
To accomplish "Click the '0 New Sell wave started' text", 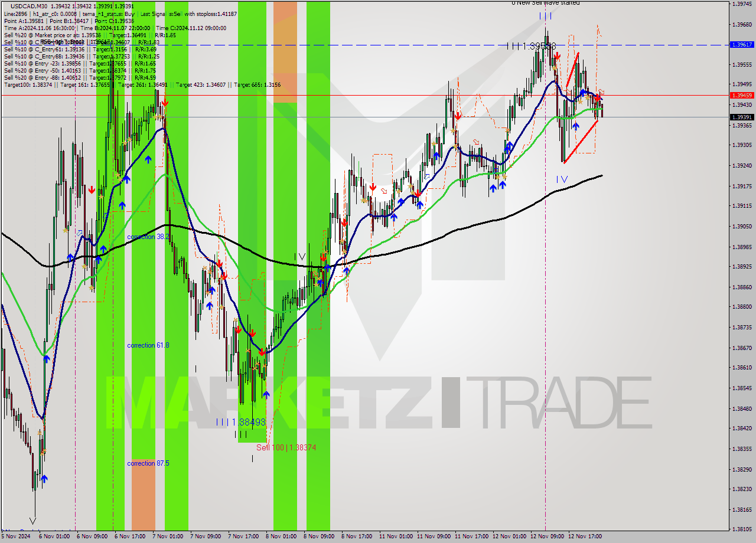I will (x=545, y=3).
